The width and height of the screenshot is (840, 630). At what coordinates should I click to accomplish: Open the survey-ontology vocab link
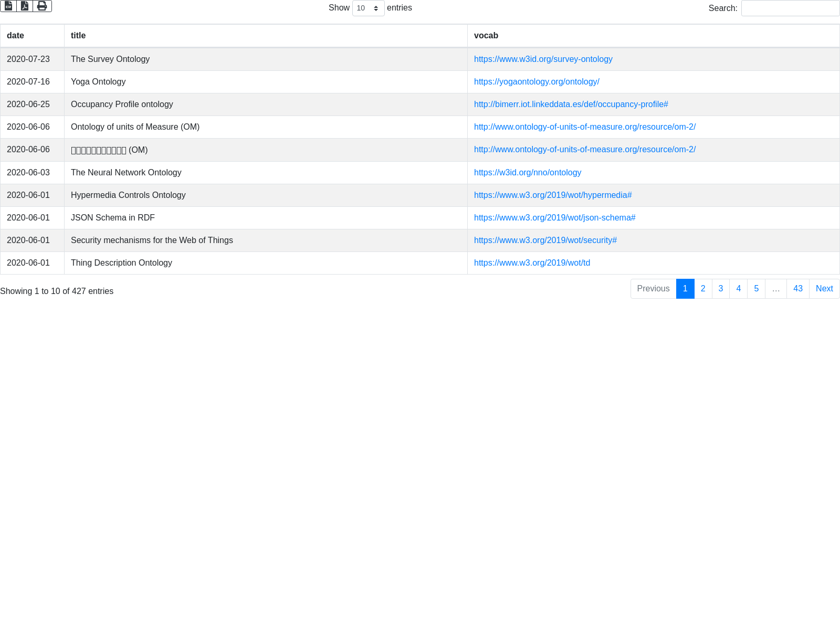click(x=543, y=59)
